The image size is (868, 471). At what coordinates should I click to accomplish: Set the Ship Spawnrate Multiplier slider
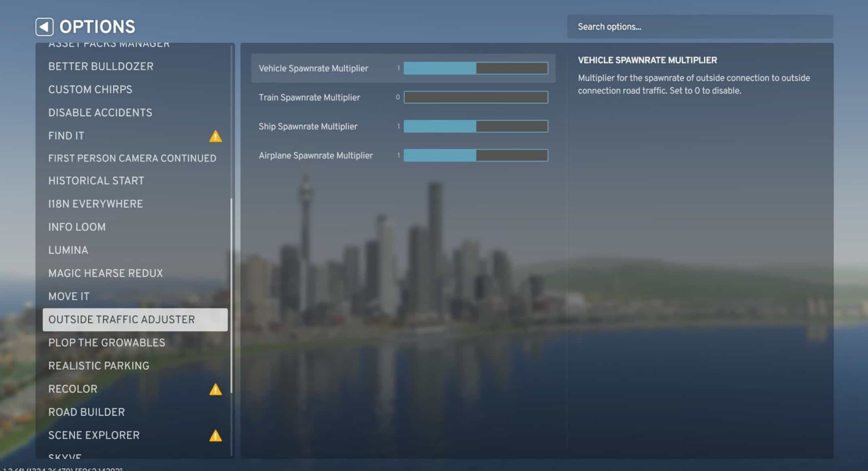pyautogui.click(x=476, y=127)
